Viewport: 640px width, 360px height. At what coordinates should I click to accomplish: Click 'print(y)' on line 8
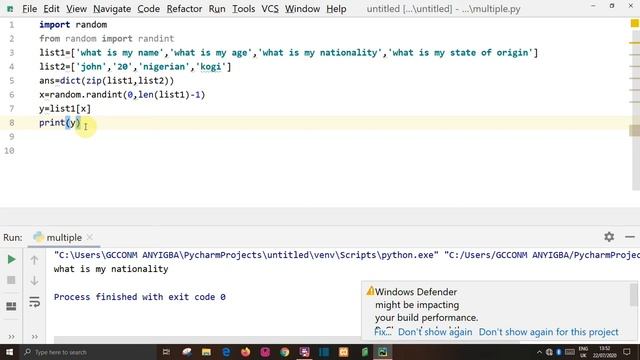pos(60,122)
